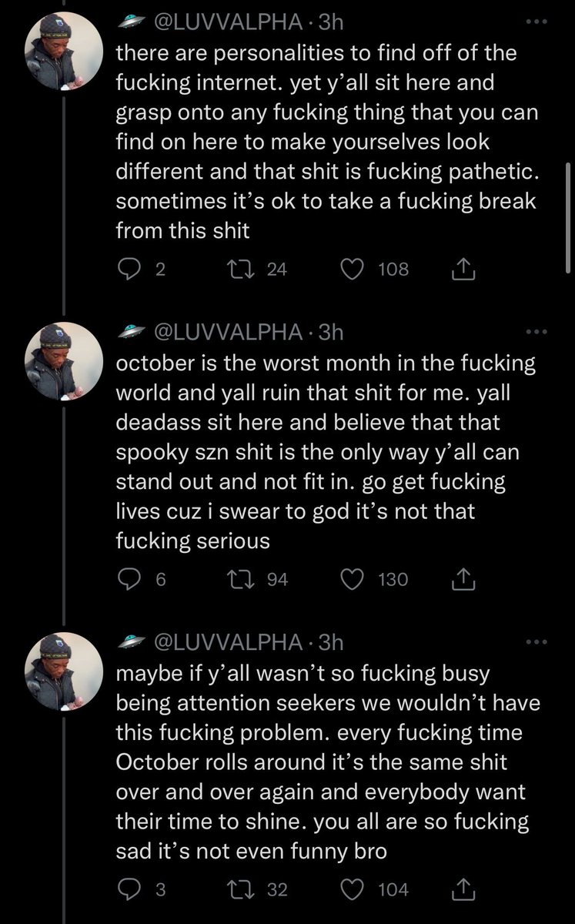Open more options on the October tweet
This screenshot has width=575, height=924.
534,332
